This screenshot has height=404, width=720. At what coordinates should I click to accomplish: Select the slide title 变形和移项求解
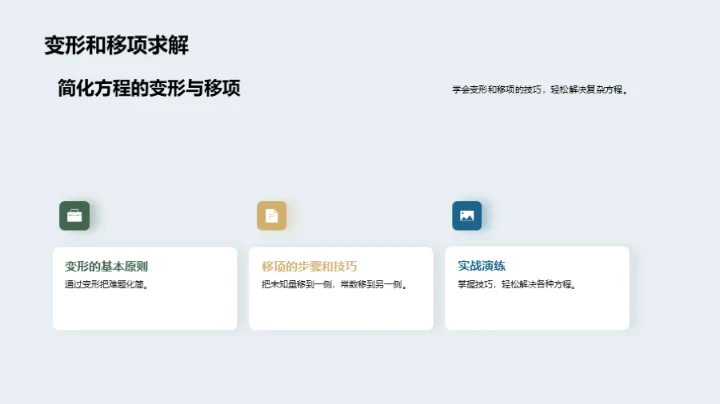(x=117, y=45)
